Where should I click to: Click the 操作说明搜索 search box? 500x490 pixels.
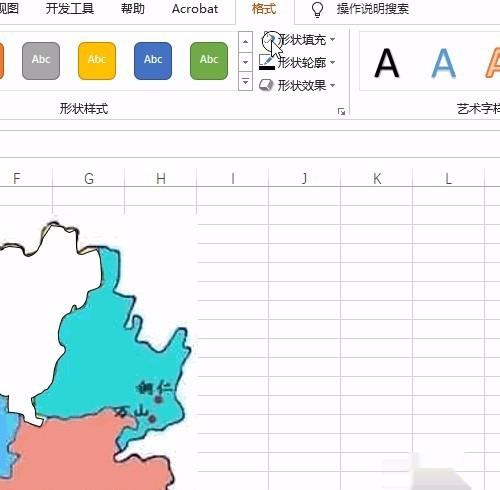372,9
